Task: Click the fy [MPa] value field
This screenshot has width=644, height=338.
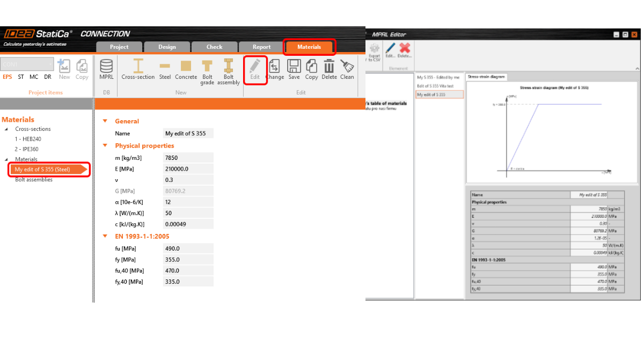Action: point(188,260)
